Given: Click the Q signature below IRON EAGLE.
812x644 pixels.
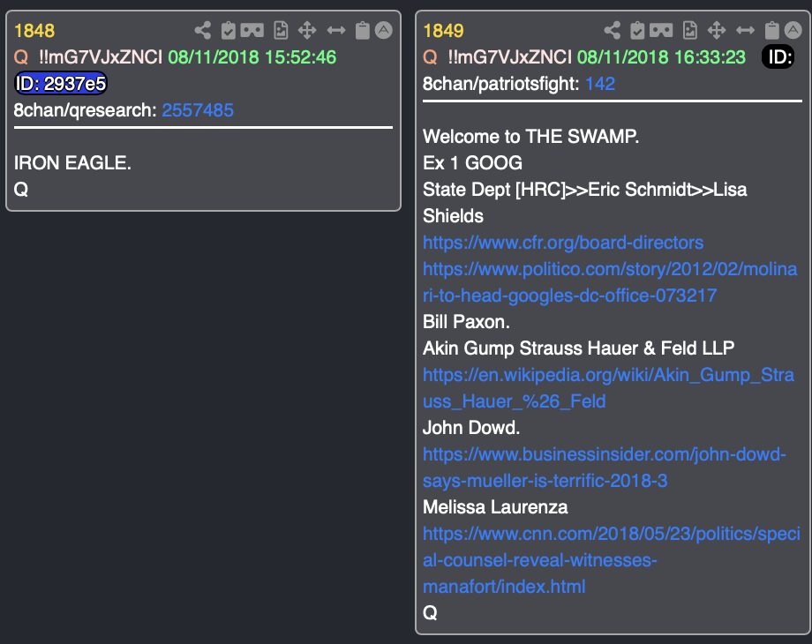Looking at the screenshot, I should [x=21, y=190].
